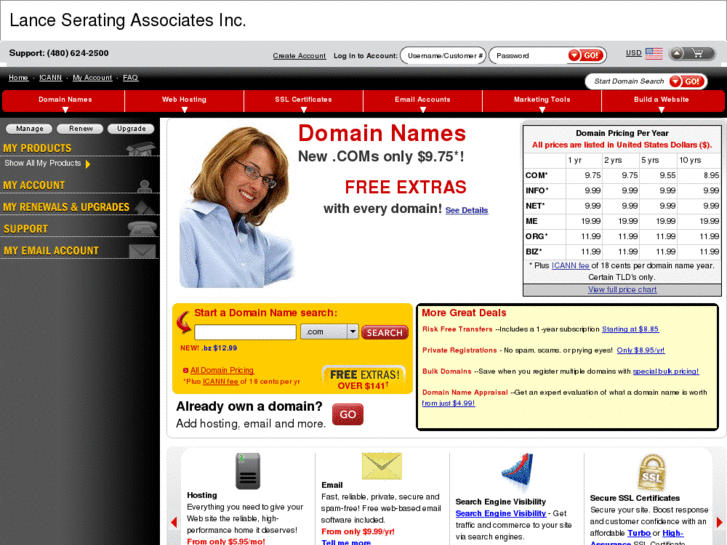Click the special bulk pricing link
The height and width of the screenshot is (545, 727).
[x=666, y=371]
